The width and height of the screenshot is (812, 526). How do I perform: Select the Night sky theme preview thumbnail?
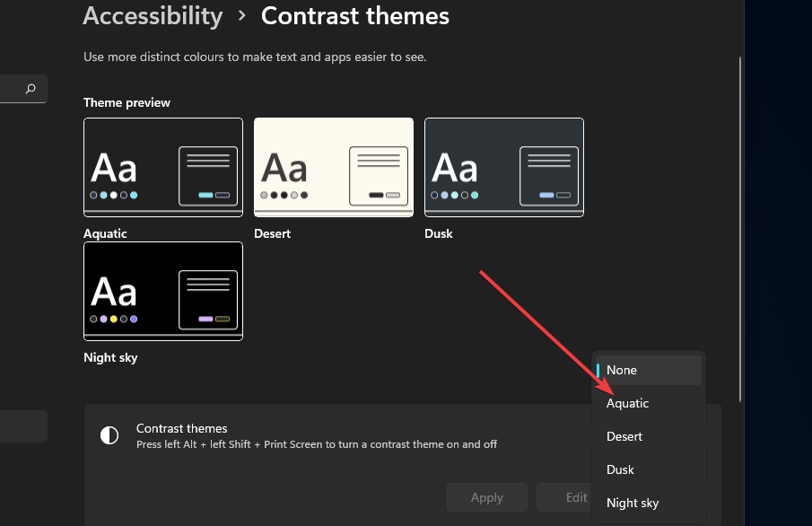tap(162, 291)
